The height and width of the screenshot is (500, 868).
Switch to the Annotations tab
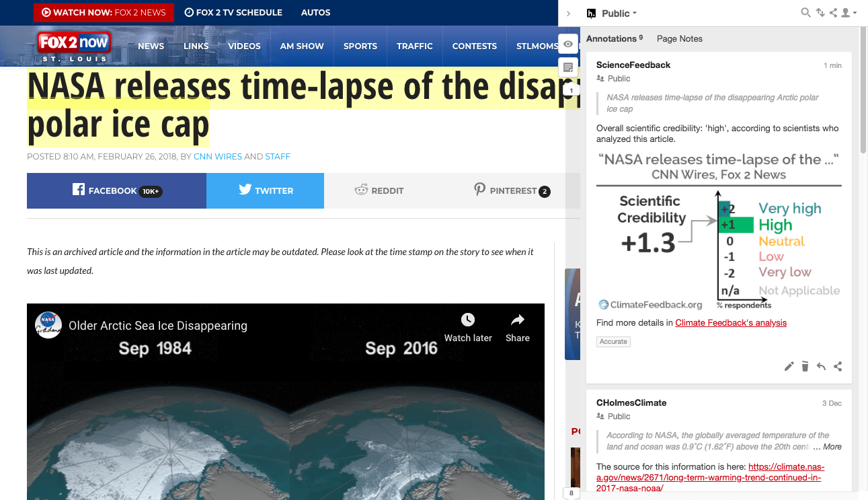(615, 38)
